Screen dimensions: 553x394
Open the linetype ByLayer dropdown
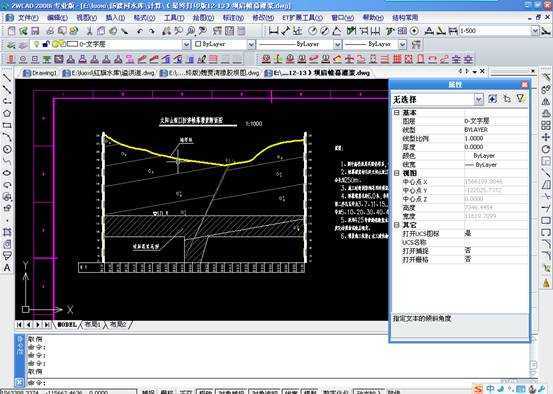point(338,44)
